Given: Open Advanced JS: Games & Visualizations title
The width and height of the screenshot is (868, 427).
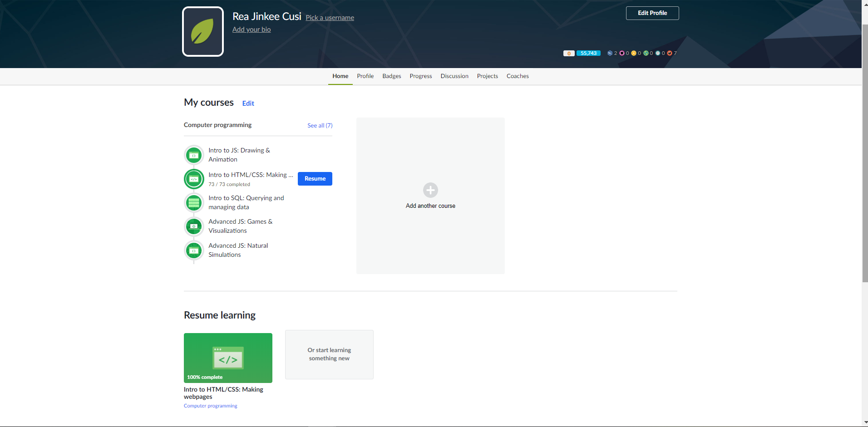Looking at the screenshot, I should pyautogui.click(x=241, y=226).
